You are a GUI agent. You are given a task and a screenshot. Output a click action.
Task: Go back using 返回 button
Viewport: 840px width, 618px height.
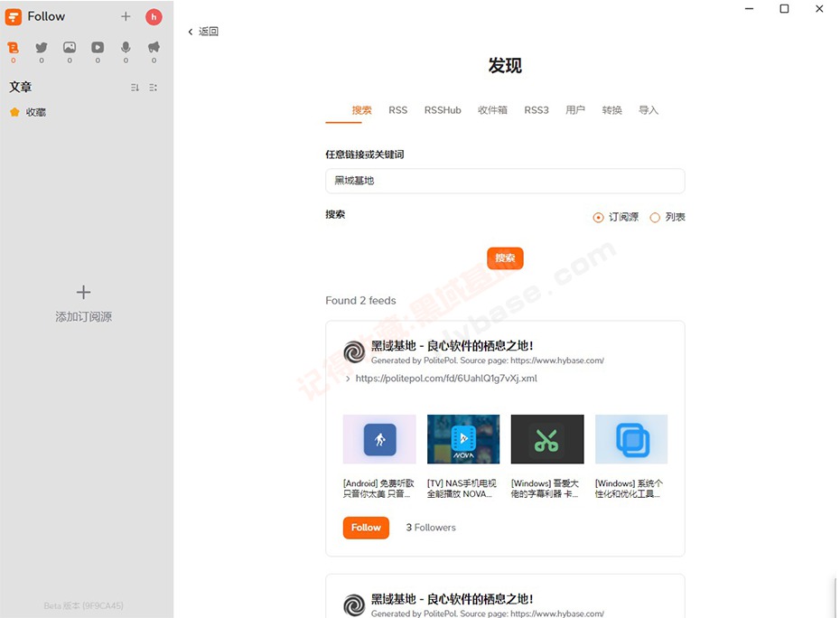coord(203,32)
